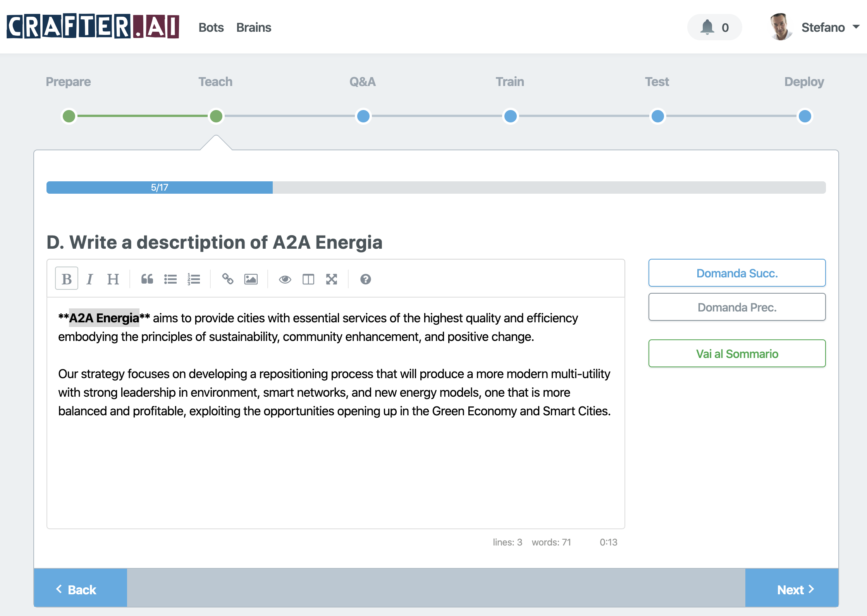Click the Vai al Sommario button
The height and width of the screenshot is (616, 867).
click(737, 354)
